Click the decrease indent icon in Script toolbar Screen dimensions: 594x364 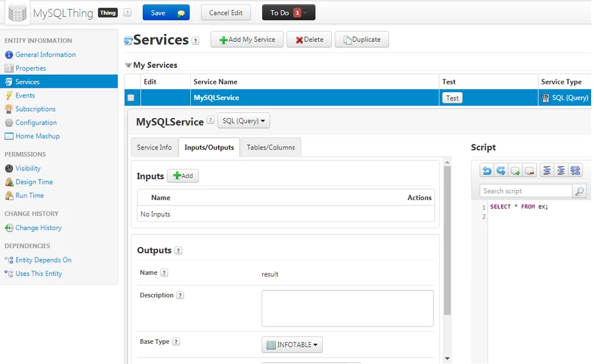coord(546,170)
